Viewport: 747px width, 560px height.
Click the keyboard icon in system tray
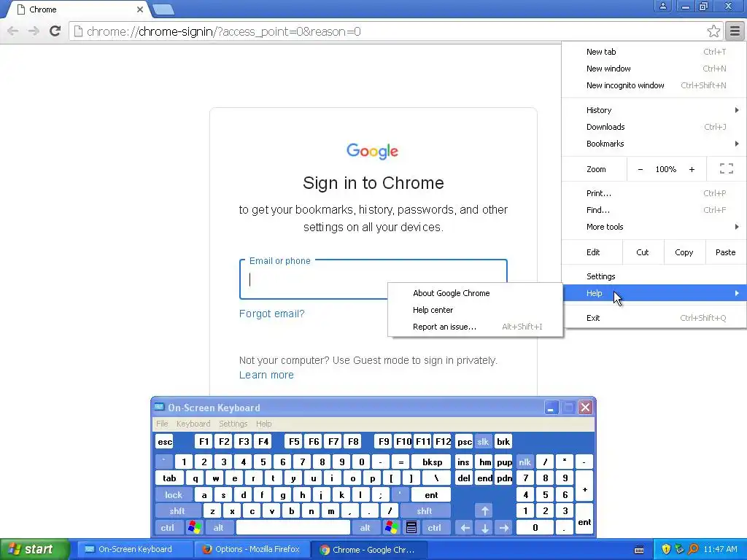click(x=639, y=550)
